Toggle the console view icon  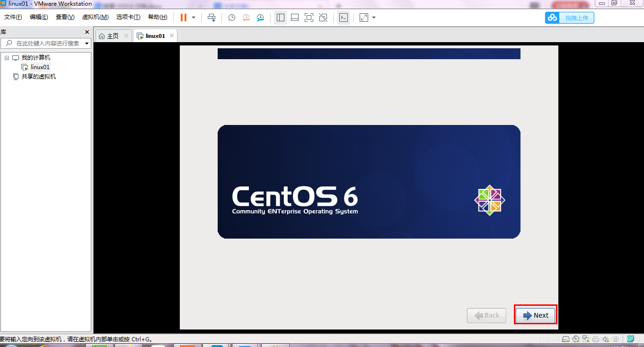pos(344,18)
